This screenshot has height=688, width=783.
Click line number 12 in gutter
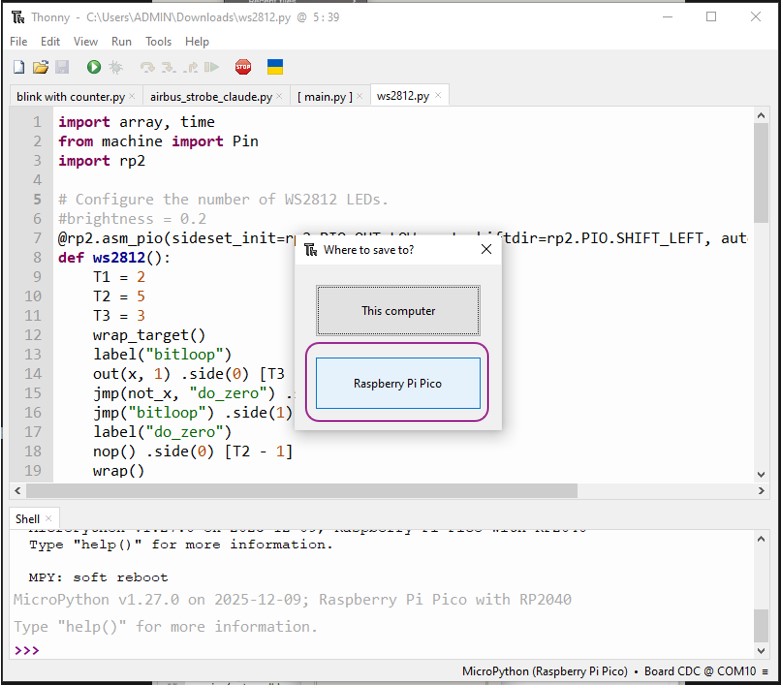coord(33,335)
